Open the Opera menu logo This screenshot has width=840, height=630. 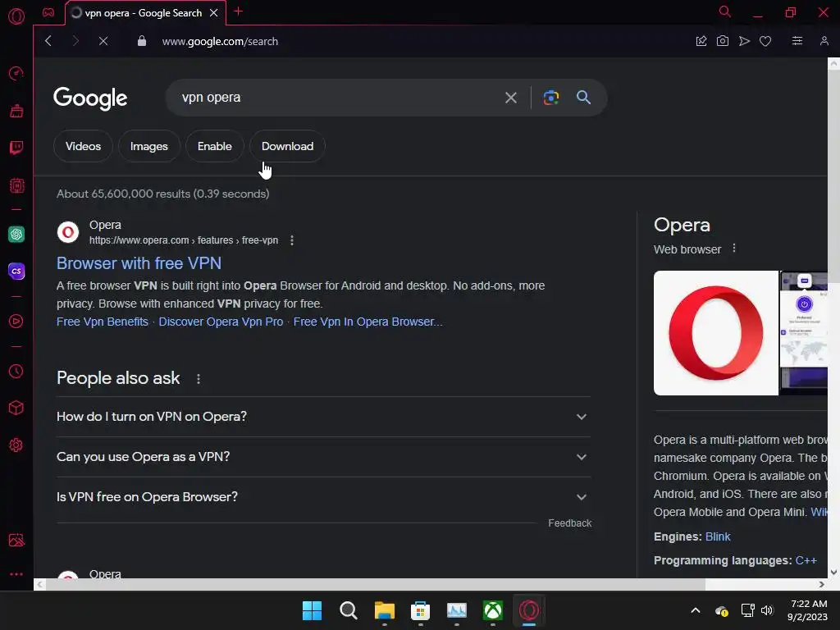[x=16, y=16]
